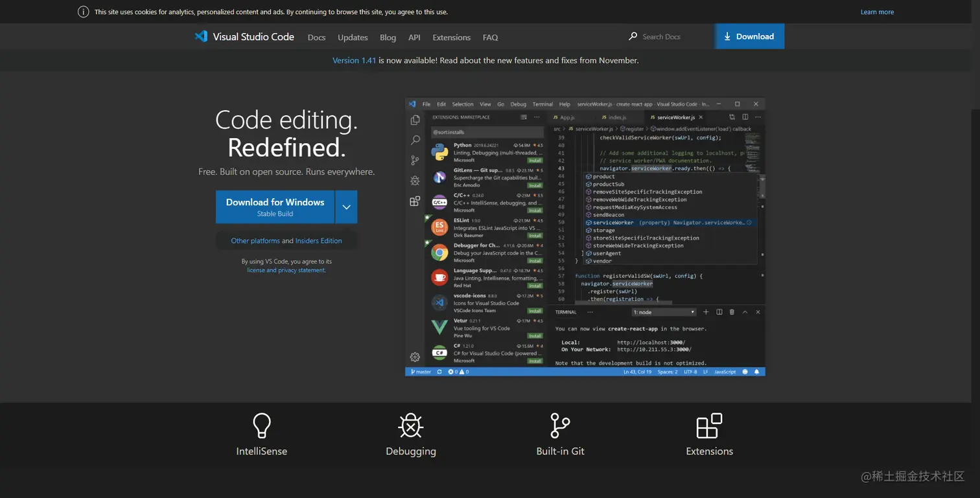This screenshot has height=498, width=980.
Task: Open license and privacy statement link
Action: [286, 270]
